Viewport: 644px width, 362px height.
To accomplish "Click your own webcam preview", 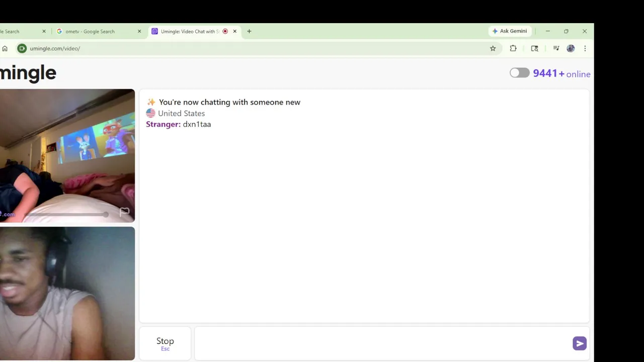I will tap(67, 293).
